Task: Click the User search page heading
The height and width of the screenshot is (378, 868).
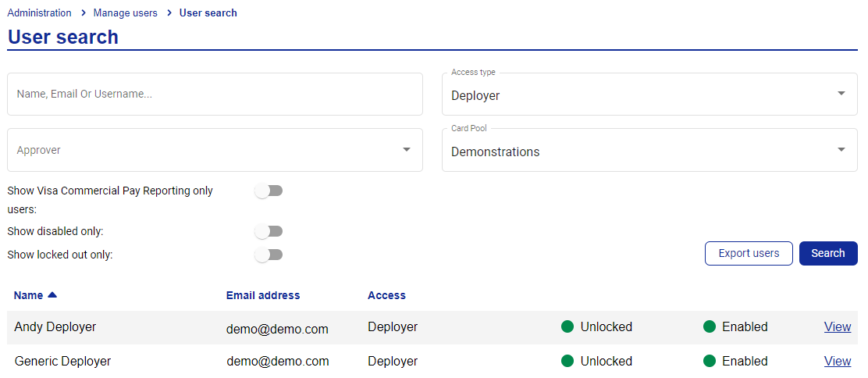Action: click(63, 37)
